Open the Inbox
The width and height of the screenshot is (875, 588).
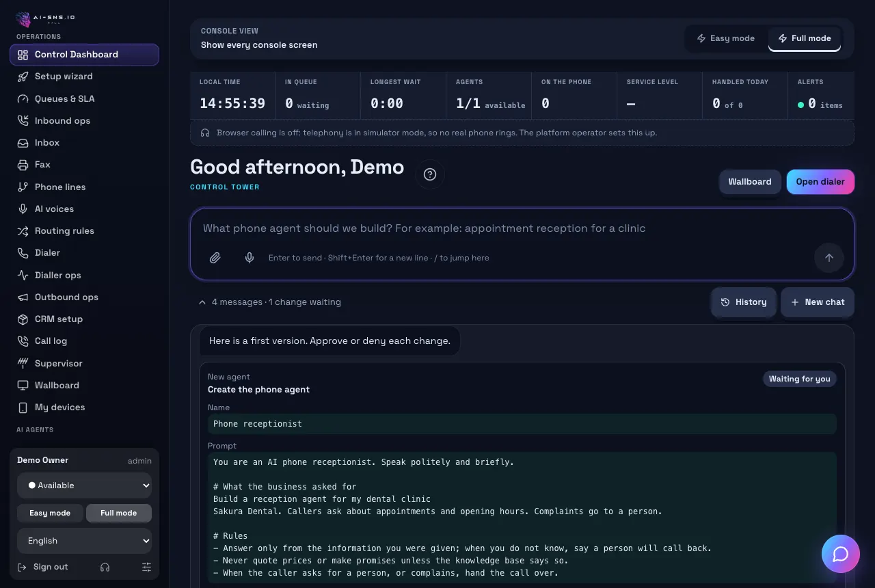click(x=84, y=142)
